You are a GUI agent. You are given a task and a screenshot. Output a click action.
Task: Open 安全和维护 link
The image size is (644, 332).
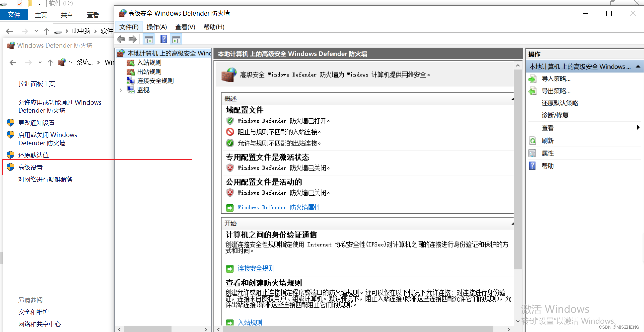(x=33, y=312)
